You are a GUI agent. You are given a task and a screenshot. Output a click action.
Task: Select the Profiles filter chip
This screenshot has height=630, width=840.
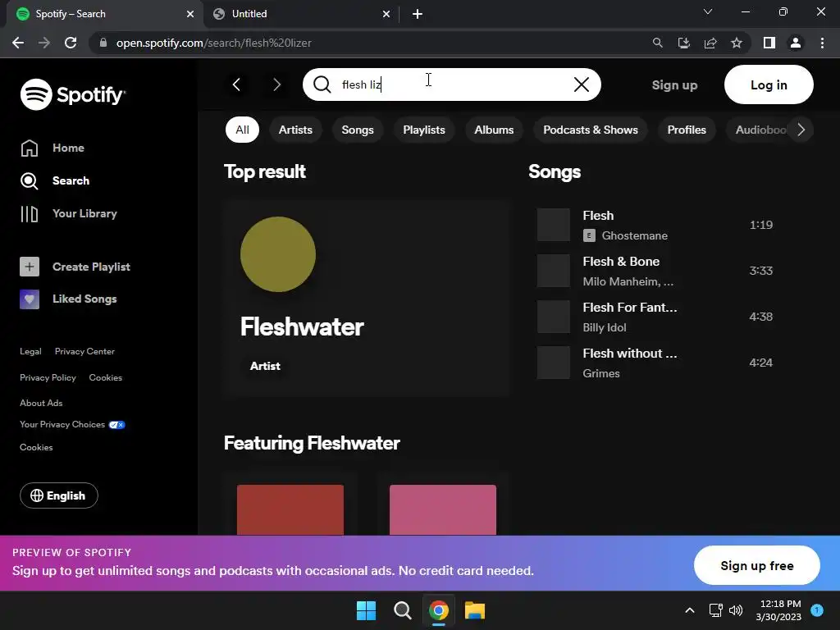tap(687, 130)
